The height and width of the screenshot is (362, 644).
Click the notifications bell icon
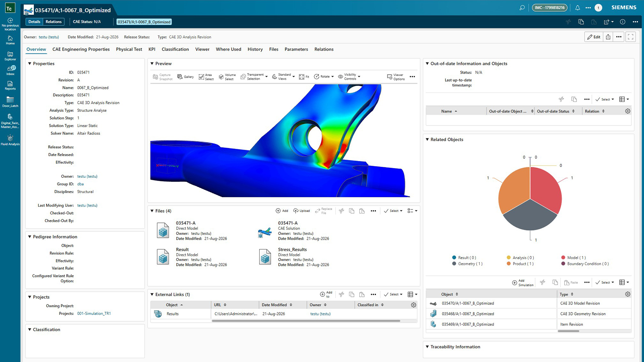pos(578,8)
